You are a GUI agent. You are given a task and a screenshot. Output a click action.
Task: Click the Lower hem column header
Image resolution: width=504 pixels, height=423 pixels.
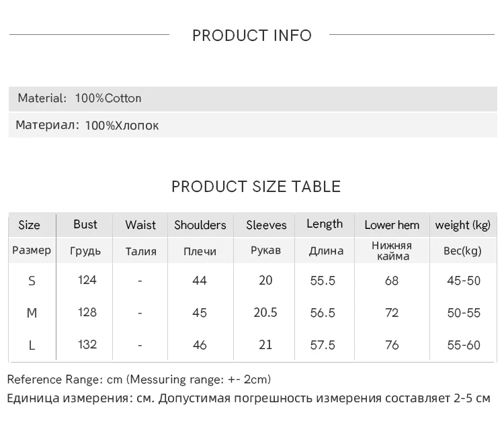pyautogui.click(x=392, y=225)
